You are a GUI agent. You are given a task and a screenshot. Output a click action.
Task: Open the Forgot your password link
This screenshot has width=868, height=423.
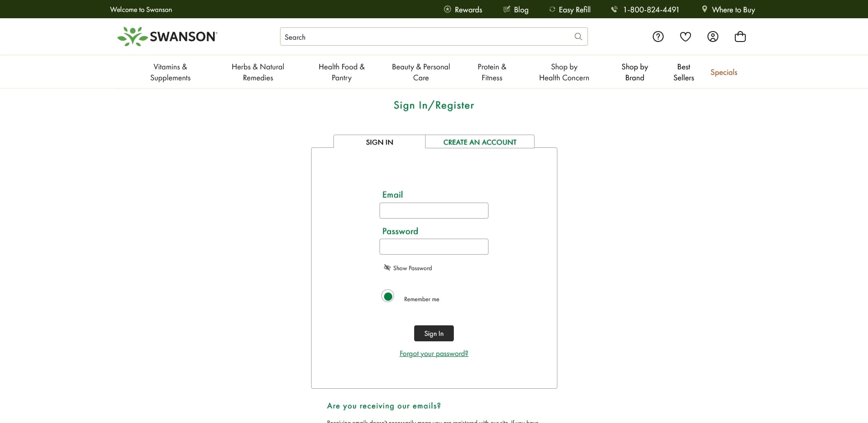click(x=433, y=354)
